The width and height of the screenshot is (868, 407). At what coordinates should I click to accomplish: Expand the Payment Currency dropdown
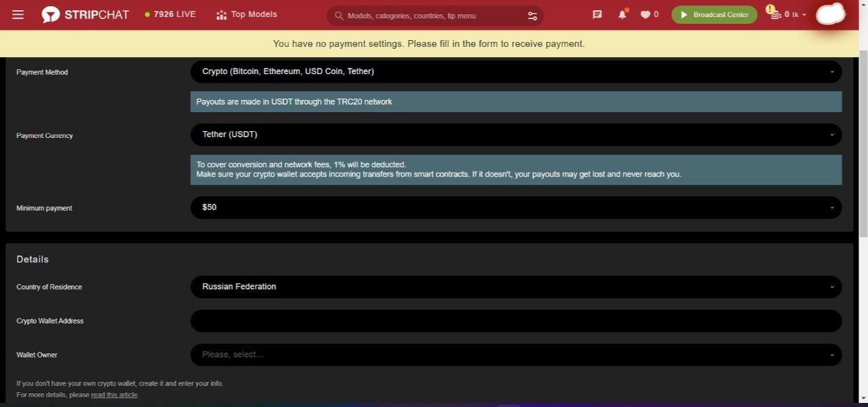(516, 135)
